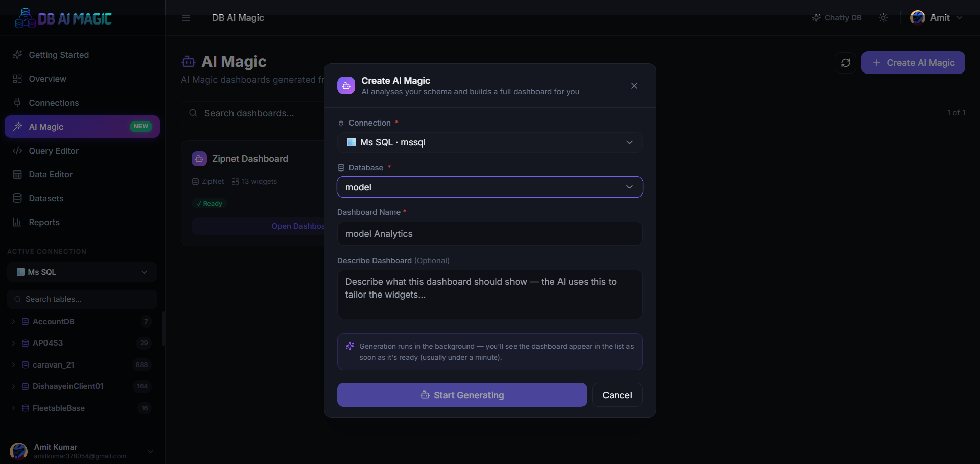Expand the caravan_21 database
Image resolution: width=980 pixels, height=464 pixels.
pos(13,365)
